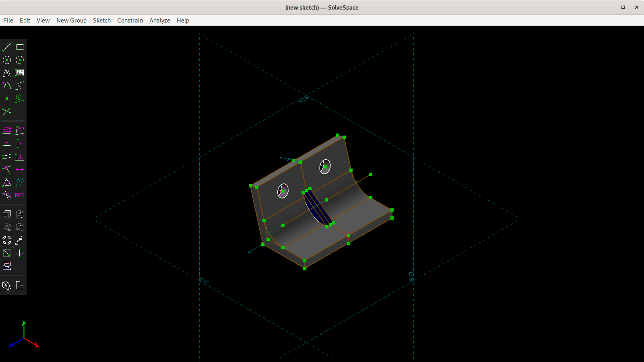The height and width of the screenshot is (362, 644).
Task: Open the File menu
Action: point(8,21)
